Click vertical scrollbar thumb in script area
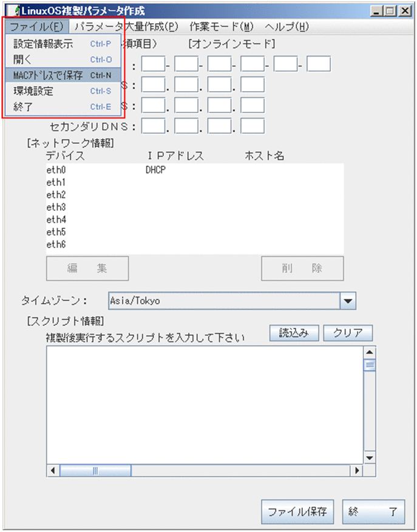This screenshot has height=532, width=417. [370, 365]
